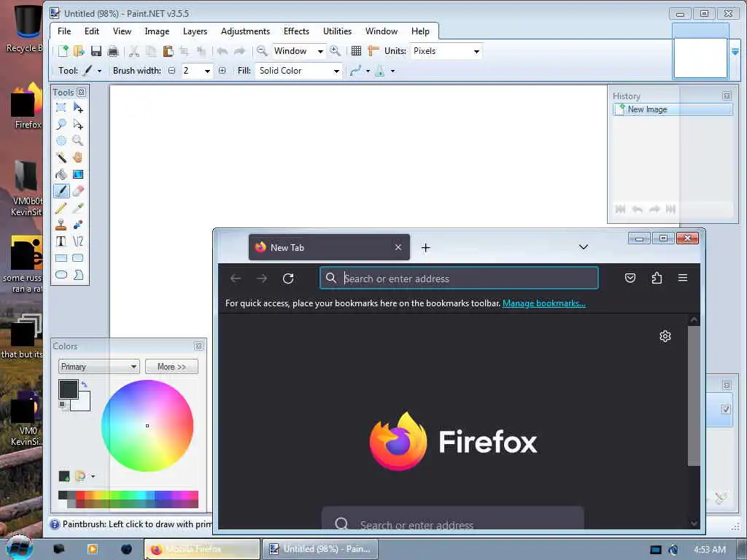Swap primary and secondary colors
Viewport: 747px width, 560px height.
click(85, 384)
